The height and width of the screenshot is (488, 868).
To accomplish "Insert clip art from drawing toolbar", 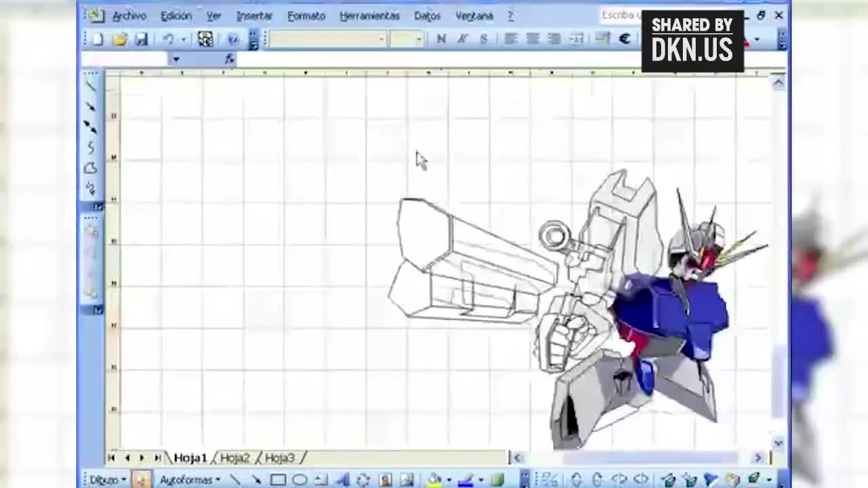I will pos(385,480).
